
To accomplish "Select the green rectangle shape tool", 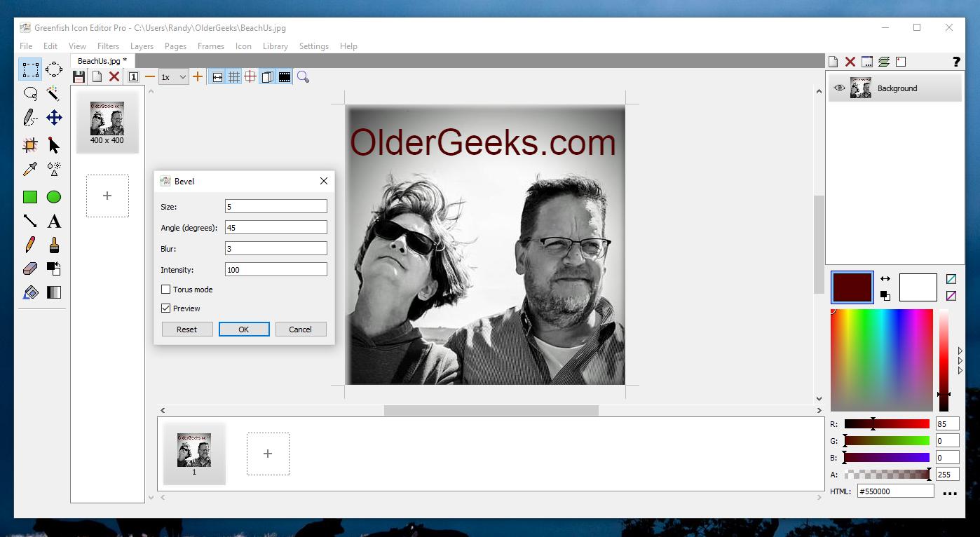I will pos(30,197).
